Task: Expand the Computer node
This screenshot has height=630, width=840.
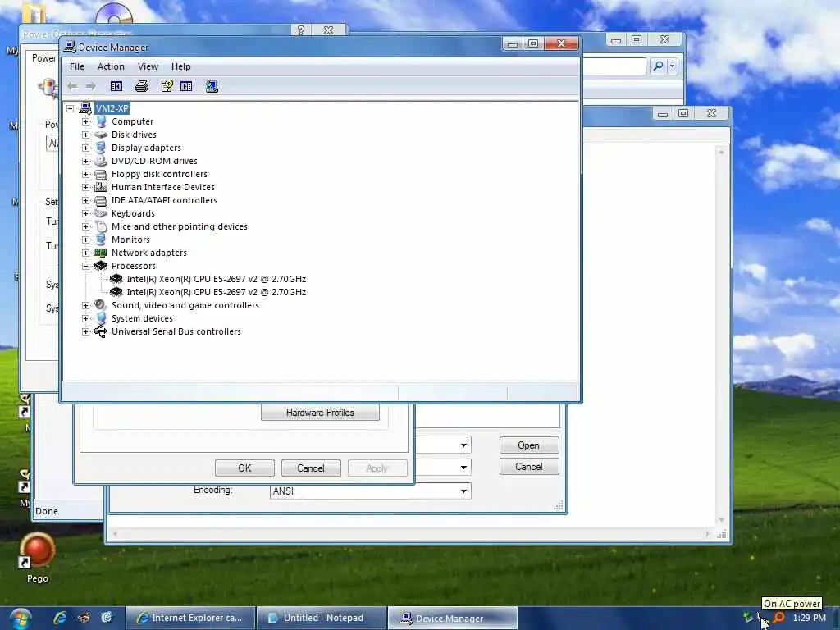Action: pos(85,121)
